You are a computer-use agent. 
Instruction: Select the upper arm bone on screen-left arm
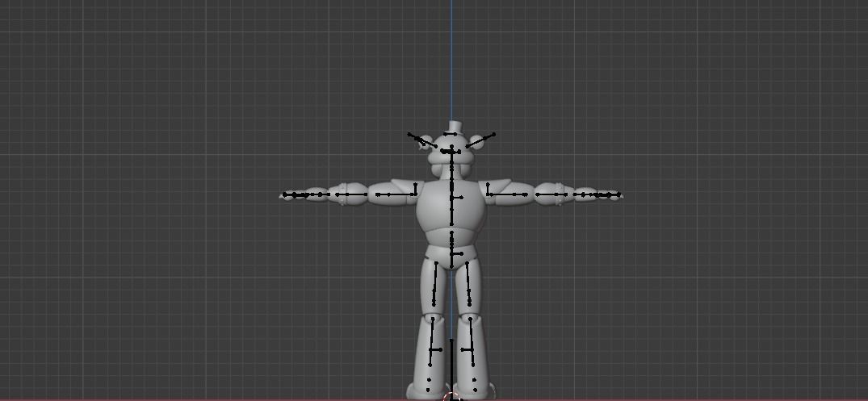coord(396,194)
